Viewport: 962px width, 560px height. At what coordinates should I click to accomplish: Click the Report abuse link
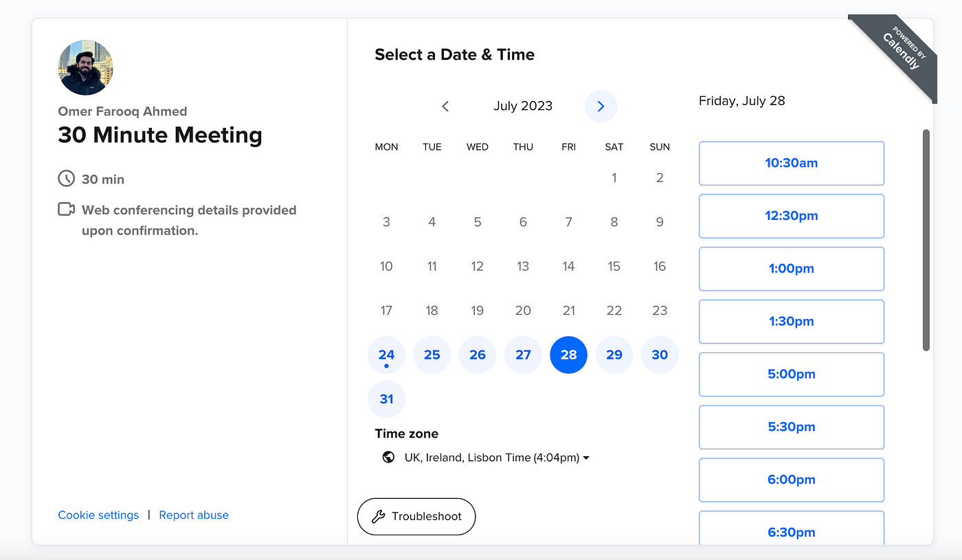(x=194, y=515)
